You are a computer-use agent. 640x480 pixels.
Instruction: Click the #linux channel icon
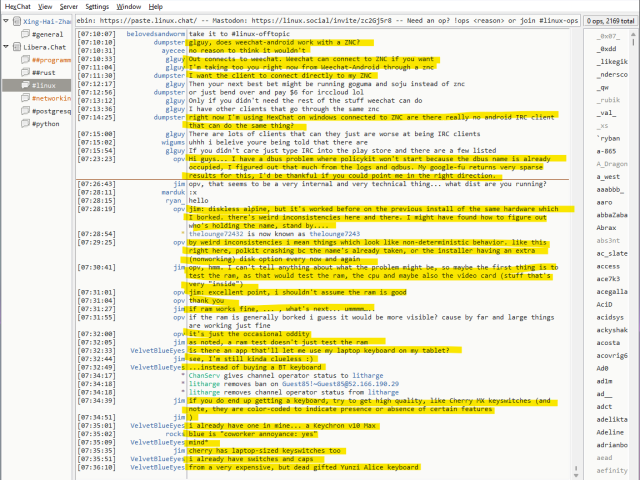pos(25,85)
